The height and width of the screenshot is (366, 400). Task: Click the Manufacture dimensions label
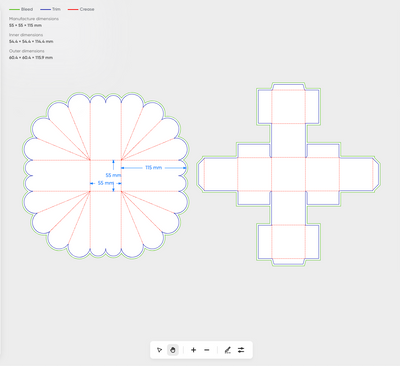(34, 19)
